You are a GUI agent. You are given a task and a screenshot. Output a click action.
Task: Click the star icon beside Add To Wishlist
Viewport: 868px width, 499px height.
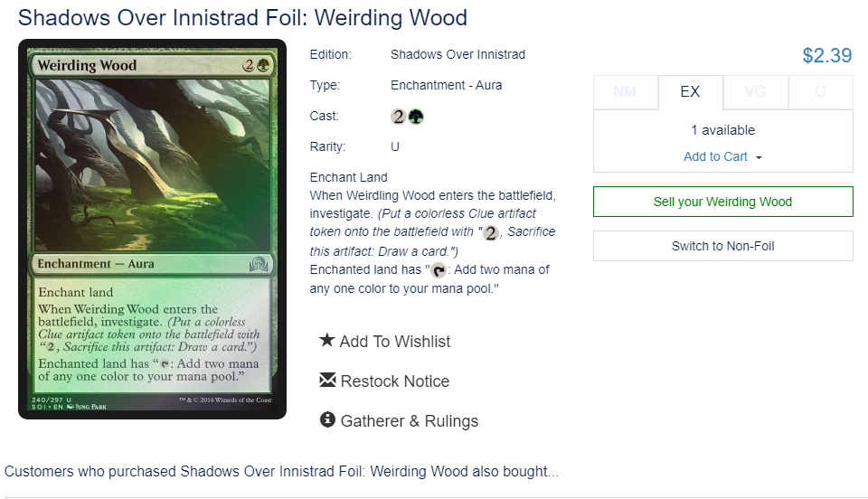tap(327, 340)
